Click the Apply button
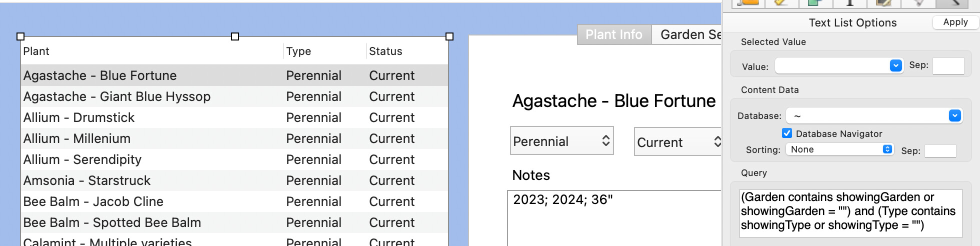 pos(955,22)
